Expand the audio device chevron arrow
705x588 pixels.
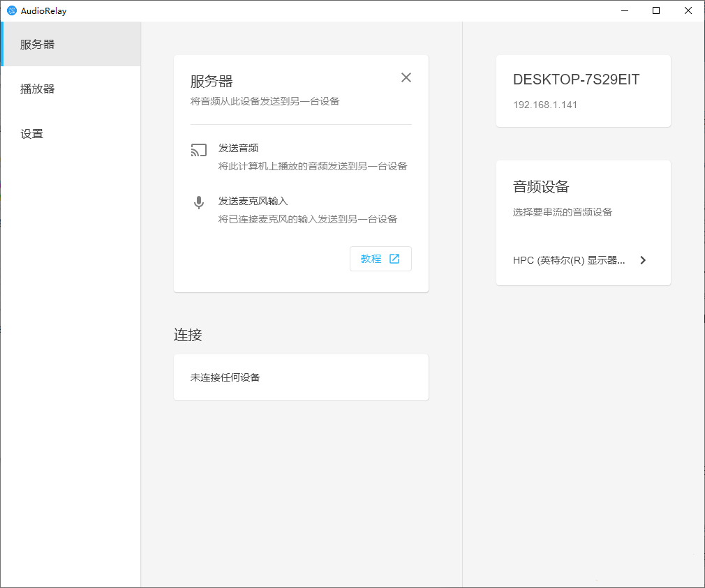(x=643, y=260)
